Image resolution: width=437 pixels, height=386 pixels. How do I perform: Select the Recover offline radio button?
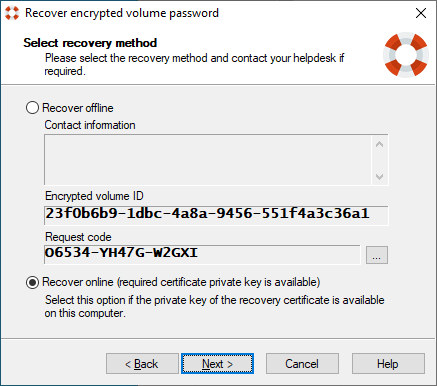coord(32,108)
